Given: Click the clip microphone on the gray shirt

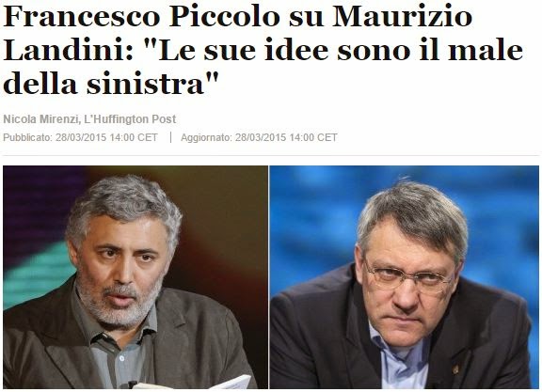Looking at the screenshot, I should tap(132, 384).
